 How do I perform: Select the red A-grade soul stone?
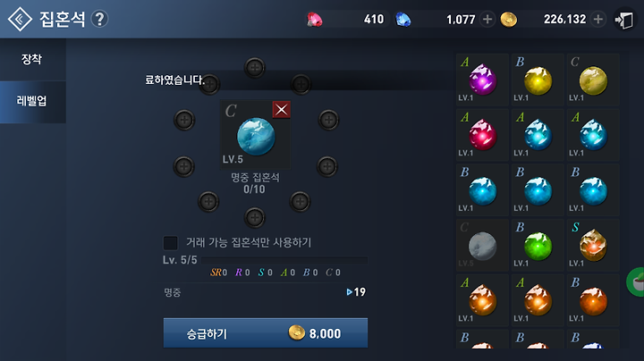483,135
